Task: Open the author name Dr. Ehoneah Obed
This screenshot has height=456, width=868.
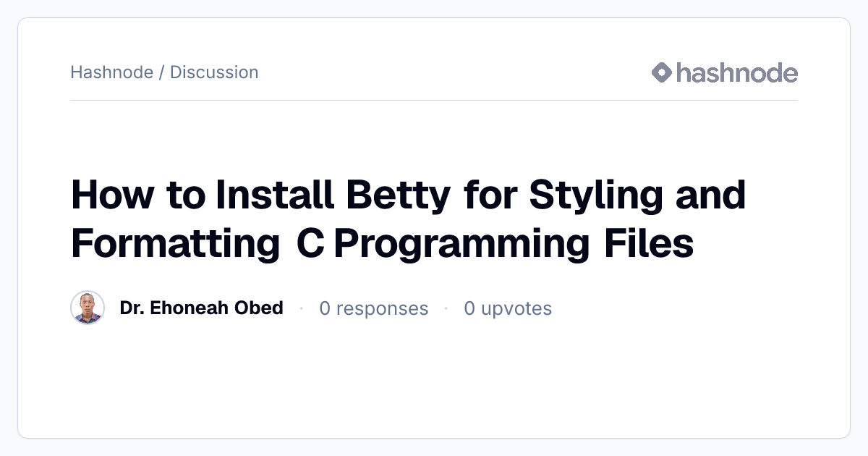Action: pos(201,308)
